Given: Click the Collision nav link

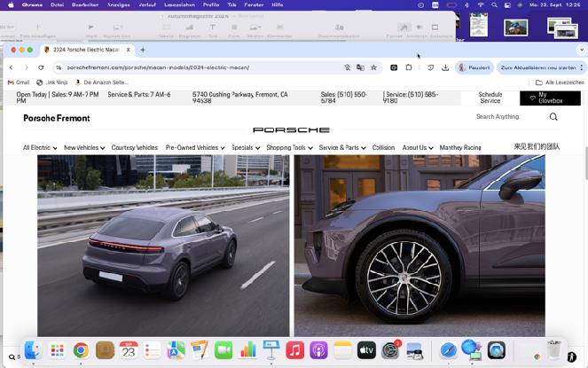Looking at the screenshot, I should pyautogui.click(x=383, y=147).
